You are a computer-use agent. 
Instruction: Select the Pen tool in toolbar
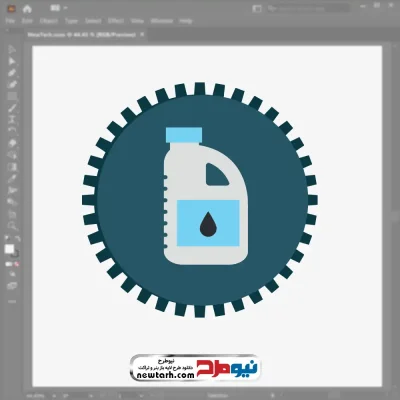tap(12, 73)
